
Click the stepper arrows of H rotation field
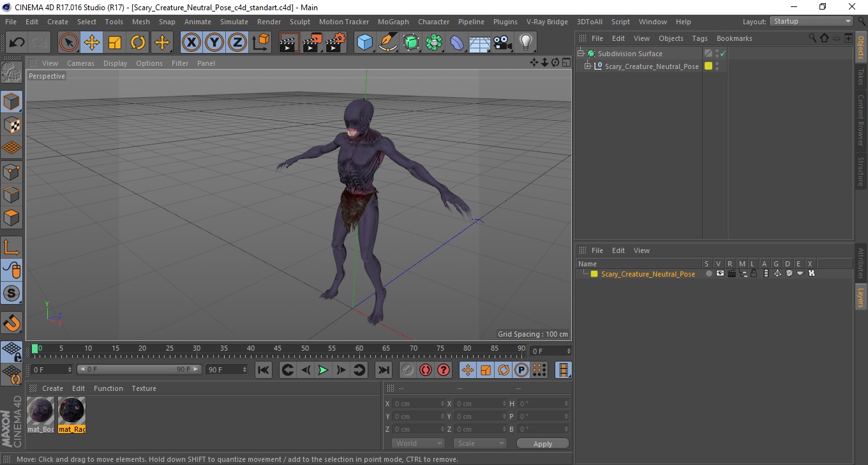(x=566, y=404)
